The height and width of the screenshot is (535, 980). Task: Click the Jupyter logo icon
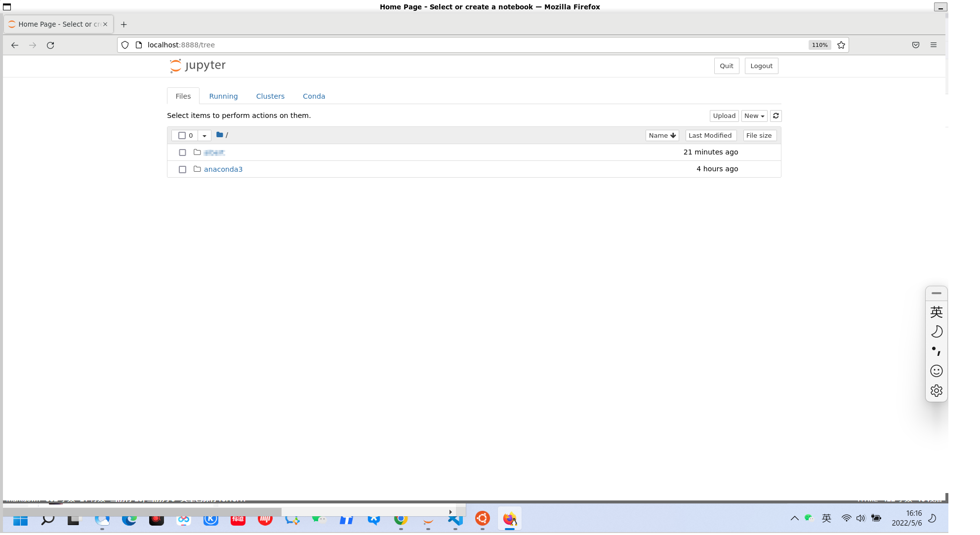tap(177, 65)
